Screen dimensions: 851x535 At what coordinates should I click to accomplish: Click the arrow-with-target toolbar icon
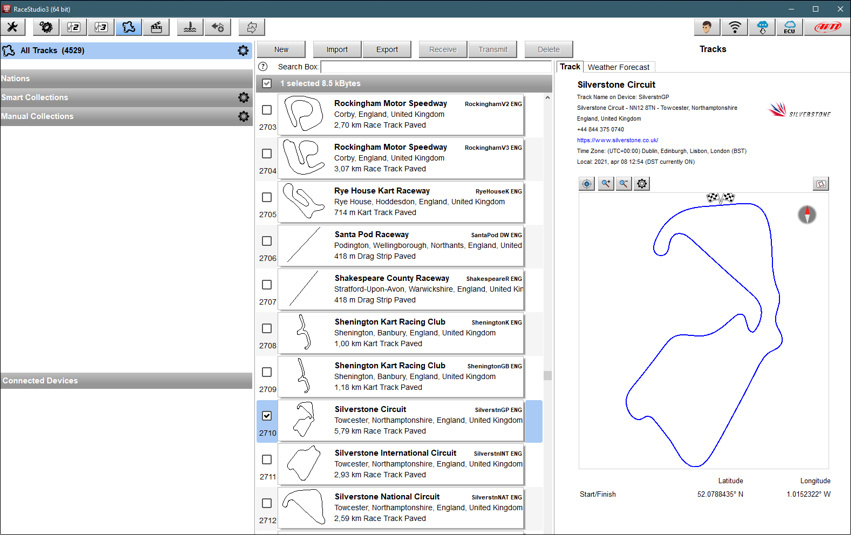click(218, 27)
